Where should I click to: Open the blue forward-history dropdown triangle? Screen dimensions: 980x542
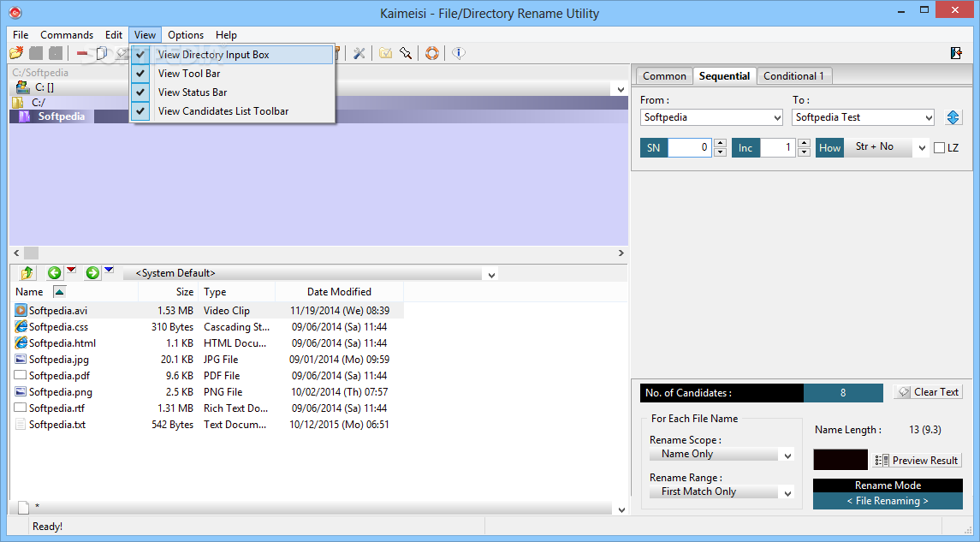(x=110, y=270)
